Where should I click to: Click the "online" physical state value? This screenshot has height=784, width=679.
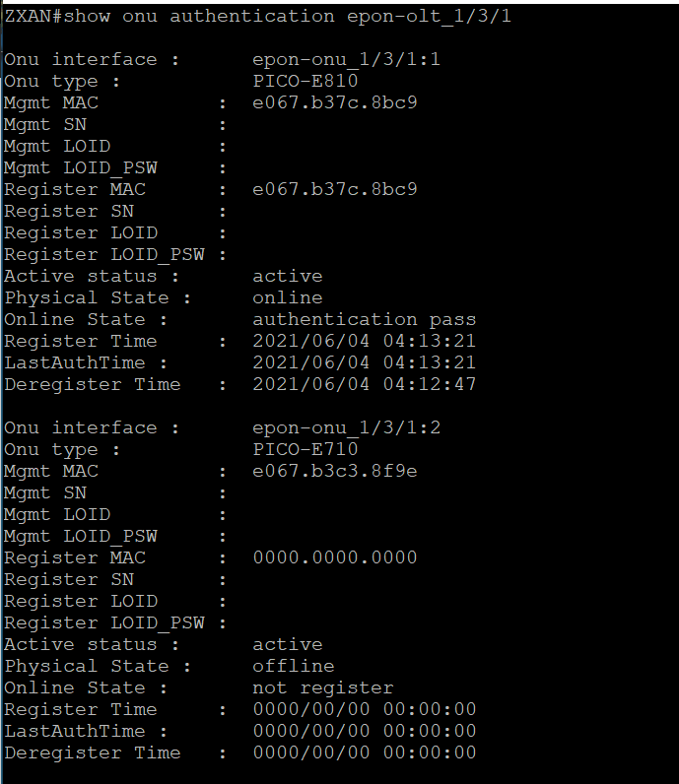(x=287, y=297)
